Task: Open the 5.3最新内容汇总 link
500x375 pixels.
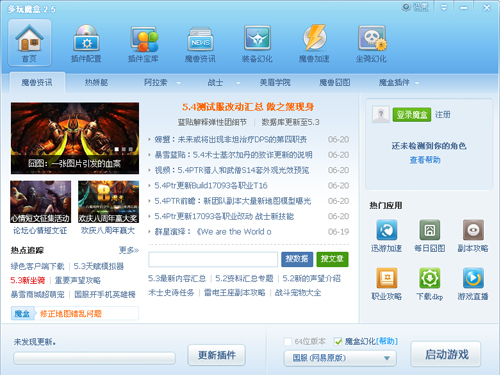Action: click(177, 278)
